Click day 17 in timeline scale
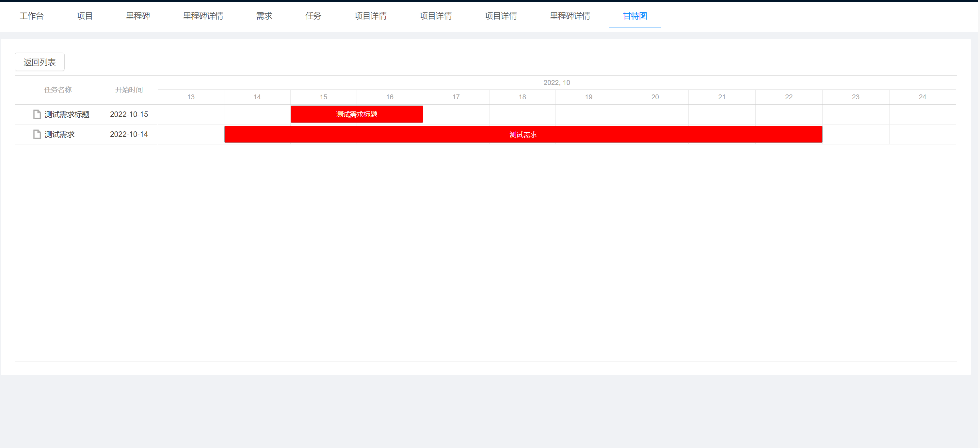This screenshot has width=980, height=448. (456, 97)
